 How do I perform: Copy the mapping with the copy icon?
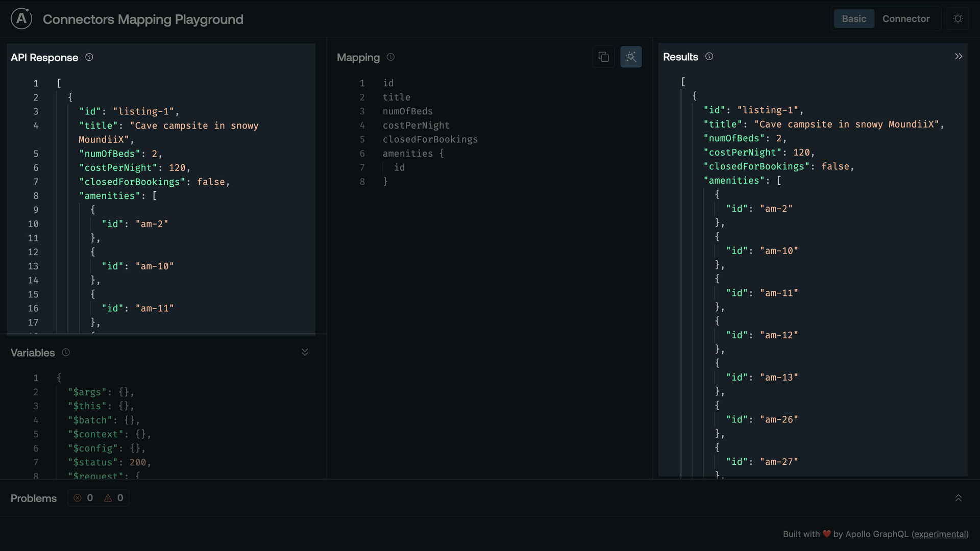pyautogui.click(x=604, y=57)
